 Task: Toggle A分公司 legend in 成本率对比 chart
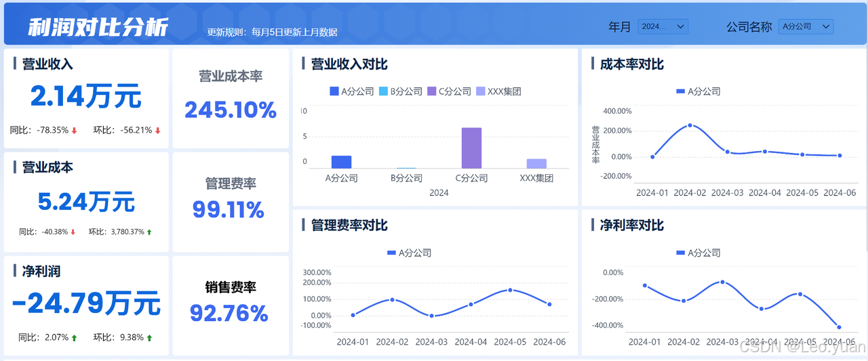coord(698,91)
